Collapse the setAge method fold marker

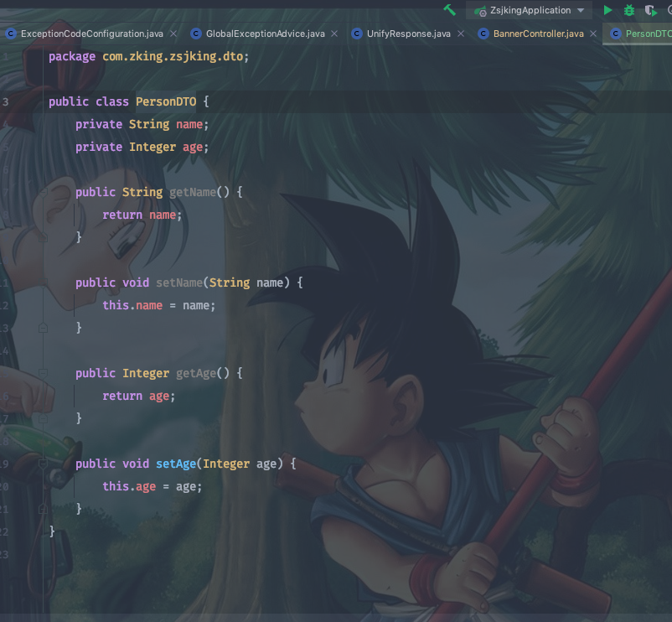[43, 464]
